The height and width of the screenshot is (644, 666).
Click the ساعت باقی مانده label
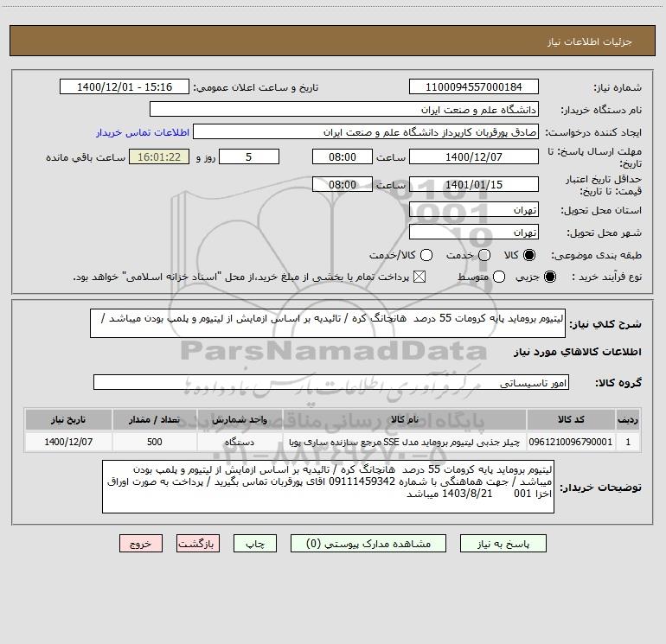pos(86,157)
